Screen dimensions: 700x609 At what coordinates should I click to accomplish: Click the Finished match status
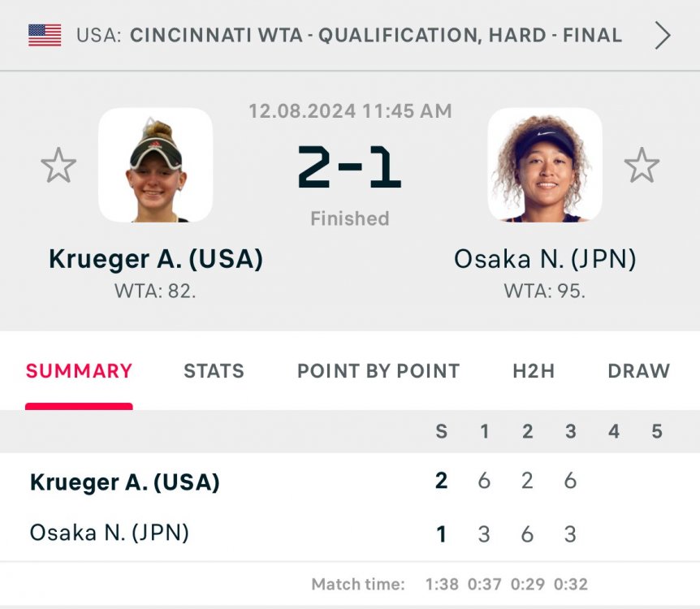click(350, 218)
